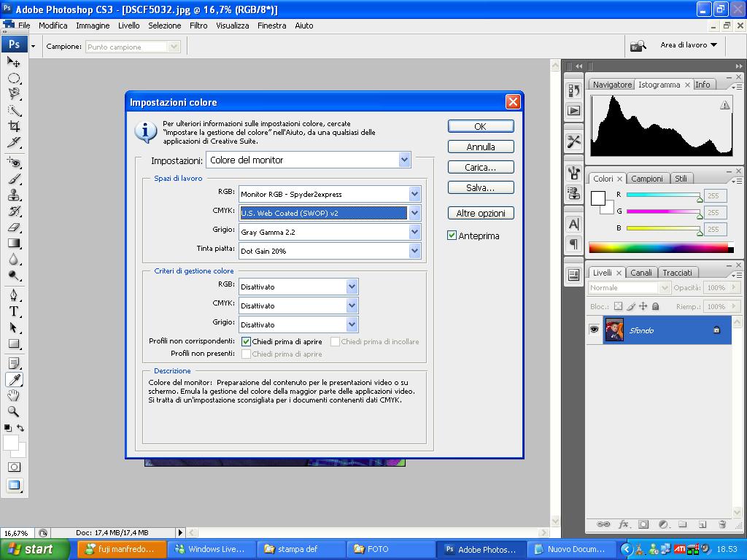Select the Dodge tool
The height and width of the screenshot is (560, 747).
[14, 275]
